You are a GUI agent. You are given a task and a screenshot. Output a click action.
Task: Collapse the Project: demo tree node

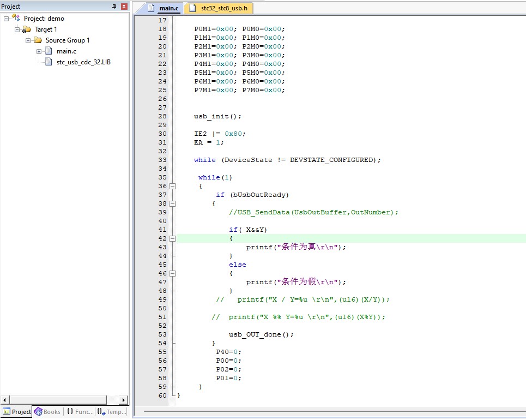click(6, 19)
